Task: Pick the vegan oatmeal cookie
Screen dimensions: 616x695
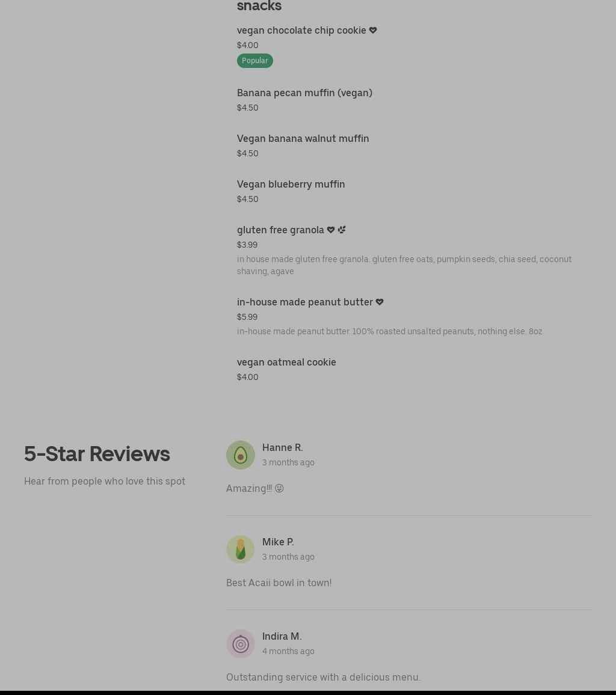Action: point(286,362)
